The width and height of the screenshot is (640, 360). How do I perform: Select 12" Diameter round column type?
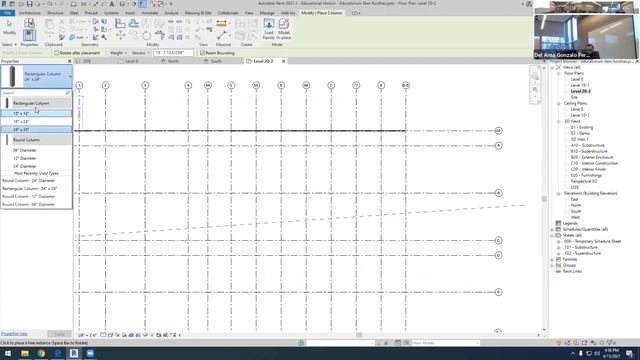[36, 158]
